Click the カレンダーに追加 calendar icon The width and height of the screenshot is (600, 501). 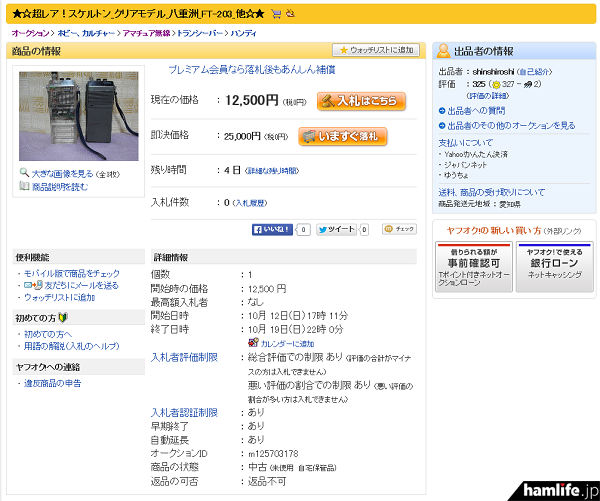(x=252, y=343)
